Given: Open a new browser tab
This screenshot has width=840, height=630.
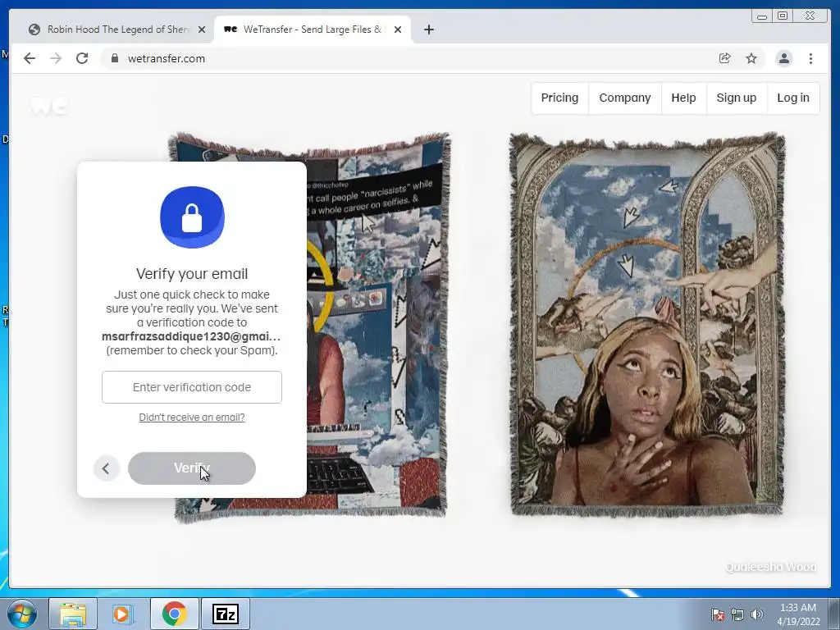Looking at the screenshot, I should [x=428, y=30].
